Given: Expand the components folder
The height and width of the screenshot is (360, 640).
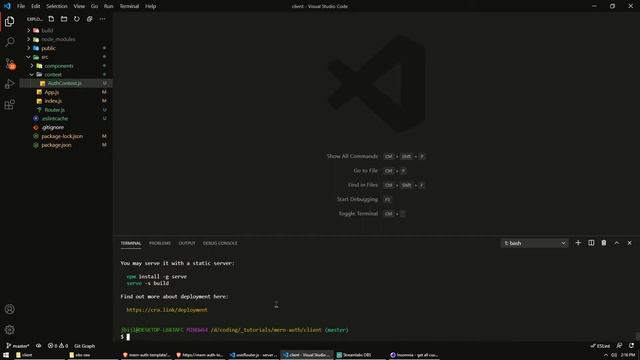Looking at the screenshot, I should pyautogui.click(x=59, y=66).
